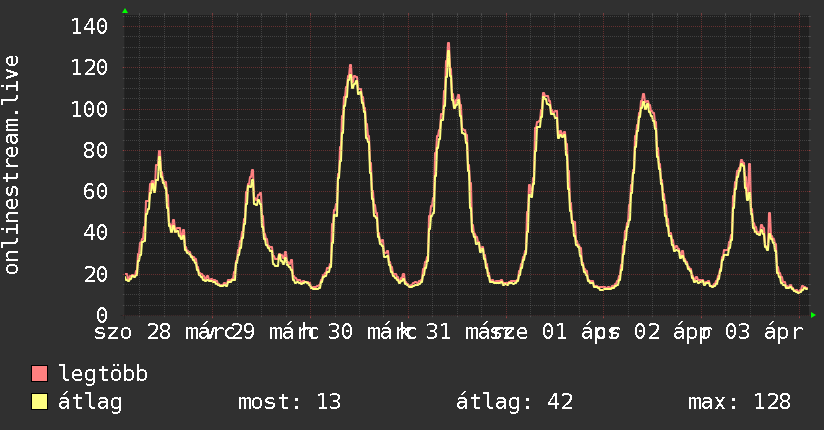Image resolution: width=824 pixels, height=430 pixels.
Task: Click the átlag: 42 statistic
Action: pos(514,402)
